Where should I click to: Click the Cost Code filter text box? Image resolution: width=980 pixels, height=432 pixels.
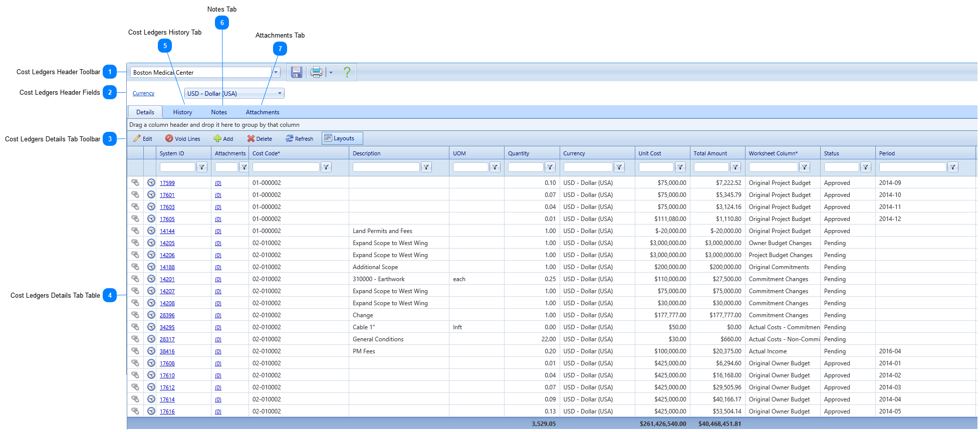pos(286,167)
